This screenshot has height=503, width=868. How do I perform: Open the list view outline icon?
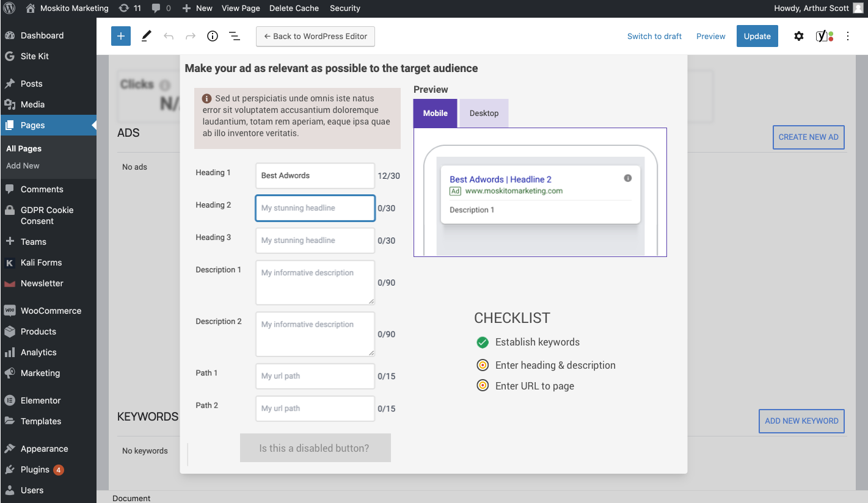[x=235, y=36]
